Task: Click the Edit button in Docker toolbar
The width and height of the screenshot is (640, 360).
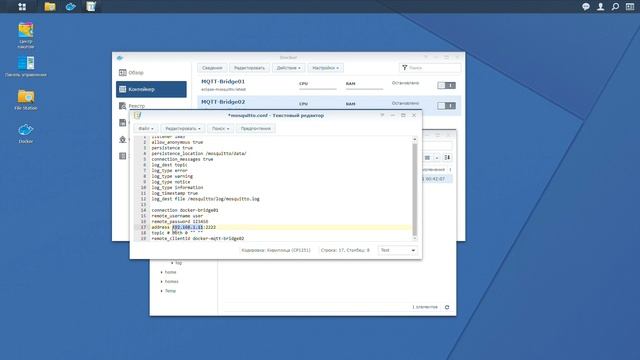Action: click(x=249, y=68)
